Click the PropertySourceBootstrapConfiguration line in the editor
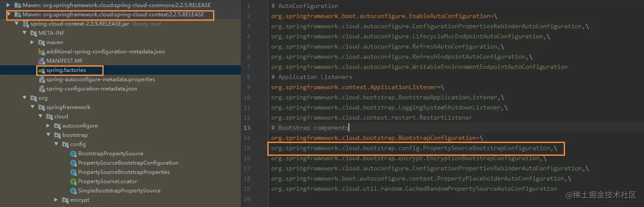Viewport: 644px width, 207px height. [414, 148]
